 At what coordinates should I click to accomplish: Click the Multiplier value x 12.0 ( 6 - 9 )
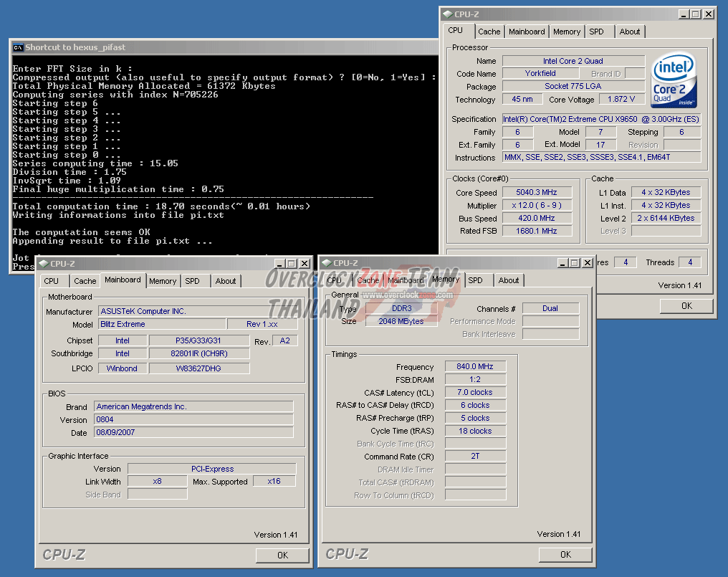(x=537, y=205)
